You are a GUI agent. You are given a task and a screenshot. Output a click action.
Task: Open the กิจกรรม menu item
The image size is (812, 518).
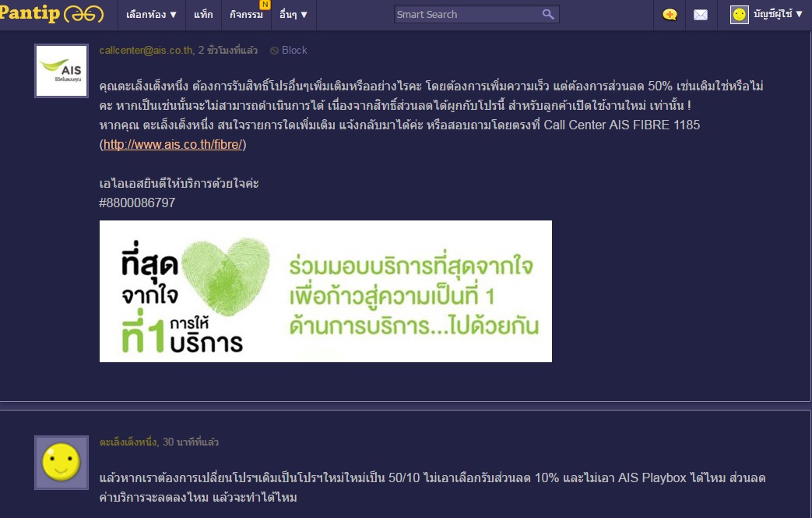pyautogui.click(x=246, y=15)
